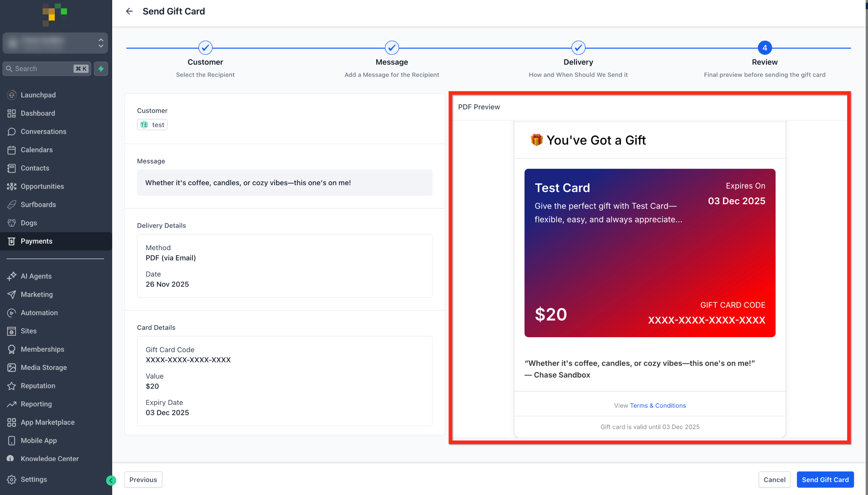Click the test customer chip
The image size is (868, 495).
[x=152, y=125]
